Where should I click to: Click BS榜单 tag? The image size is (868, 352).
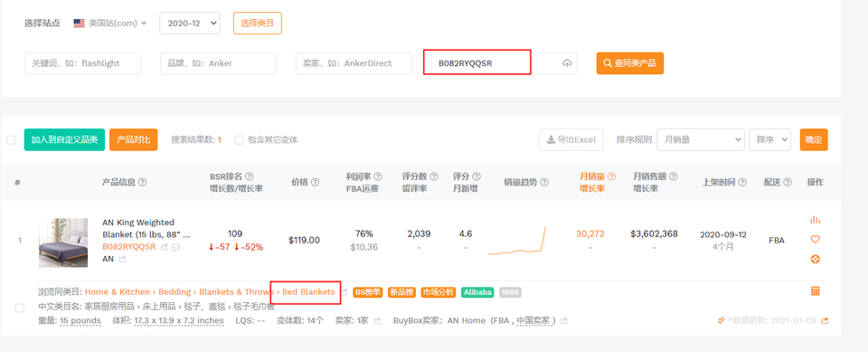click(x=368, y=292)
